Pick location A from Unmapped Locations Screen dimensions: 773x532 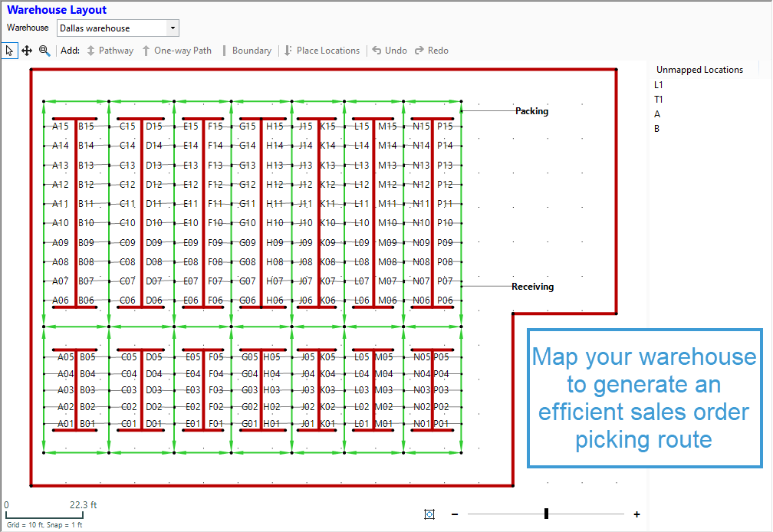pyautogui.click(x=656, y=113)
